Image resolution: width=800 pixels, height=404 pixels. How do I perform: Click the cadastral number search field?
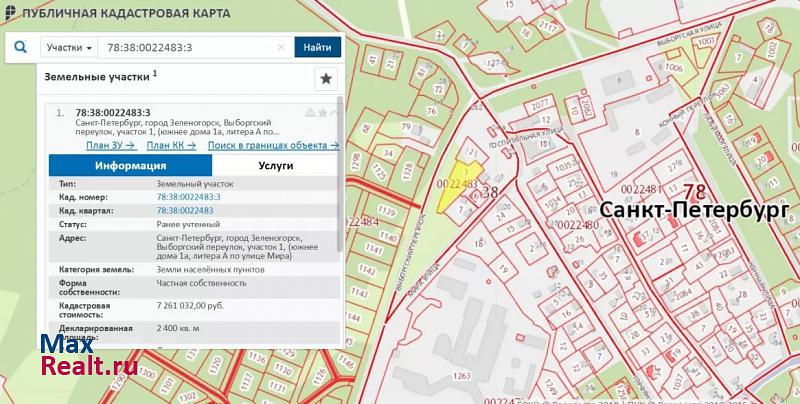click(188, 47)
